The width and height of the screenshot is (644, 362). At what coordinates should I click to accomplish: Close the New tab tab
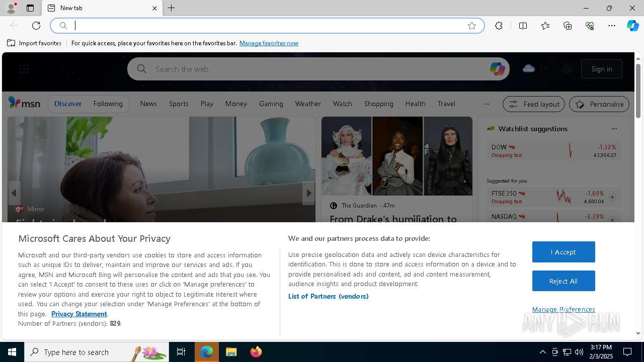tap(154, 8)
